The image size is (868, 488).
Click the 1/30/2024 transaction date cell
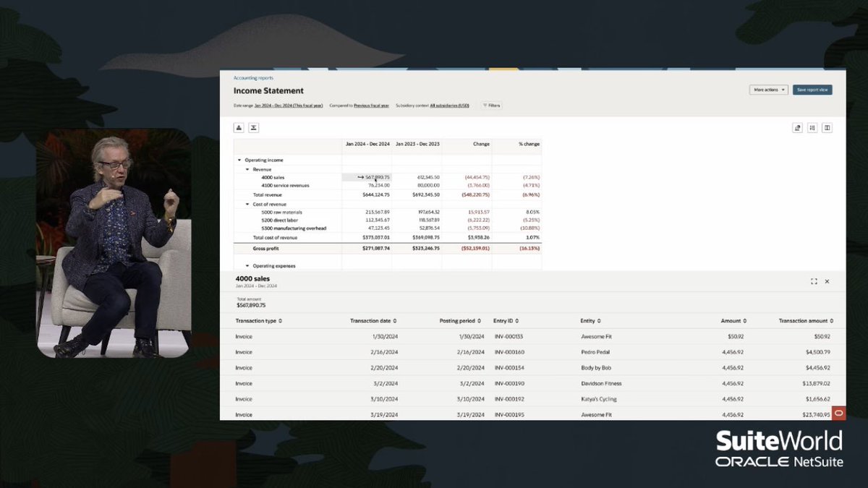click(x=386, y=337)
